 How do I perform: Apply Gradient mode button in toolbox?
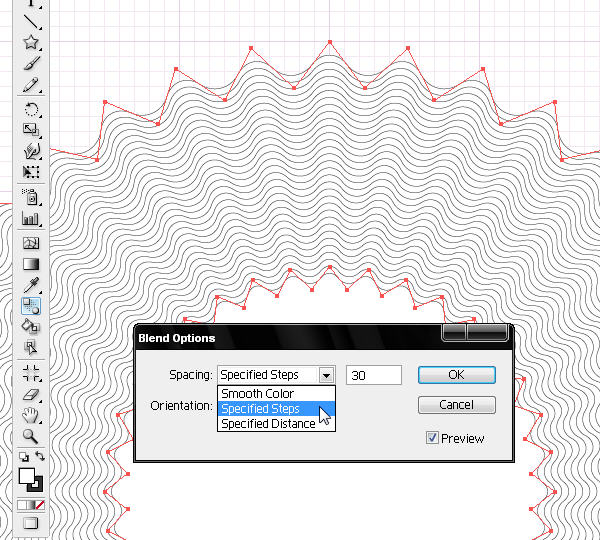click(x=31, y=505)
